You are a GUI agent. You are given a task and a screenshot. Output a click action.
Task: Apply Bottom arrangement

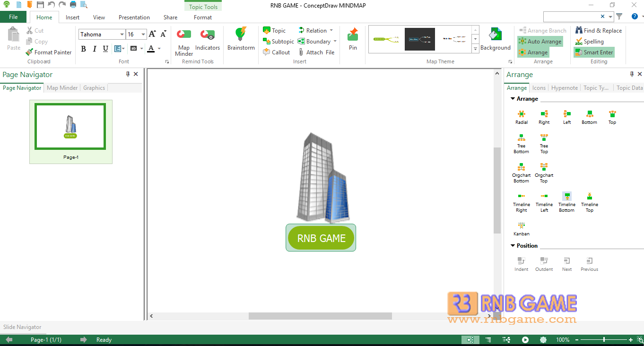point(589,117)
